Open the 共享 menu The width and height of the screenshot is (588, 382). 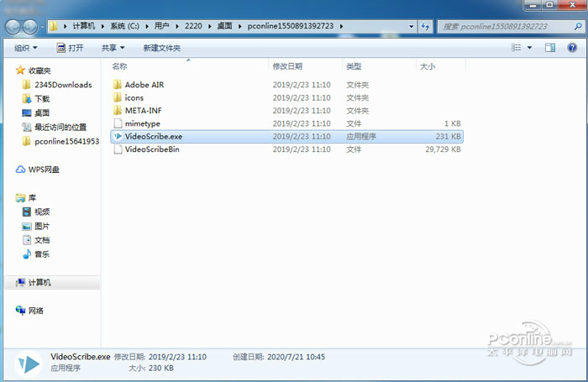click(113, 48)
